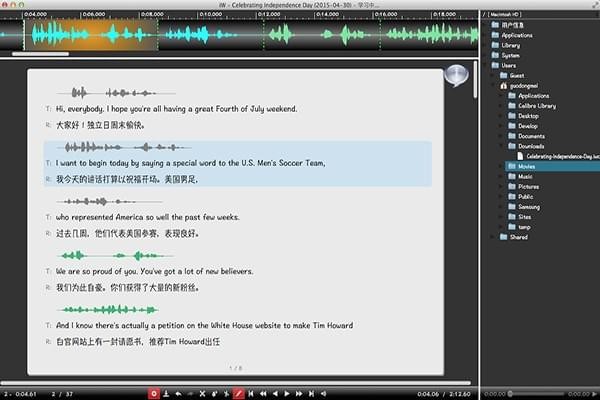600x400 pixels.
Task: Click the fast-forward double-arrow button
Action: (x=299, y=393)
